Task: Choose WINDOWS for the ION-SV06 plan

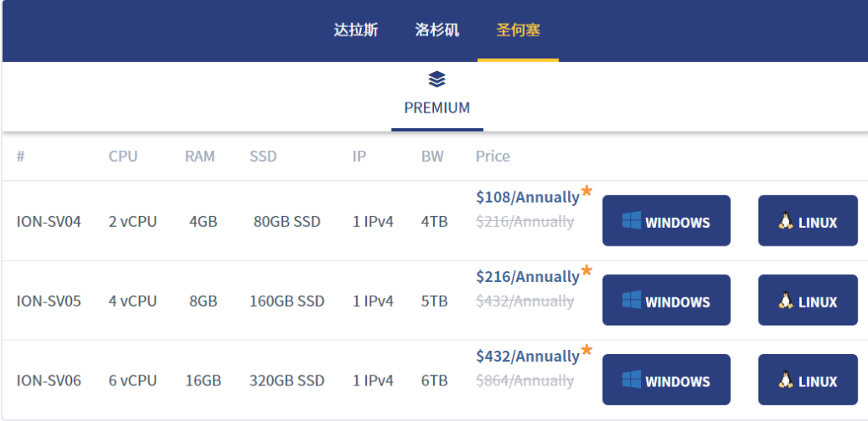Action: click(666, 380)
